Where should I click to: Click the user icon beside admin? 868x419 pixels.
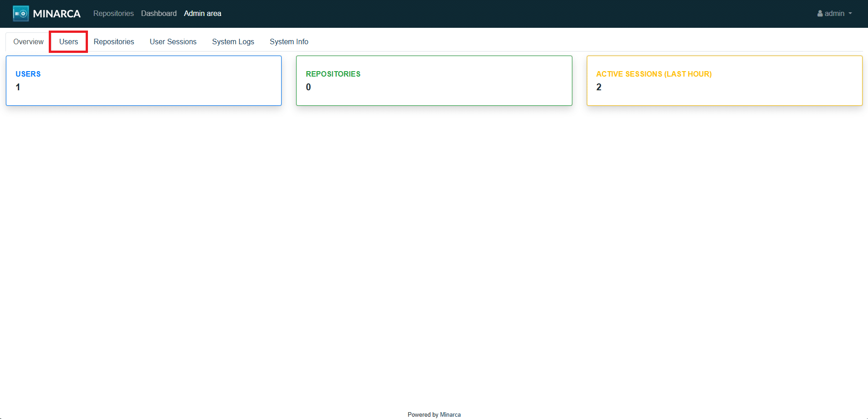820,14
